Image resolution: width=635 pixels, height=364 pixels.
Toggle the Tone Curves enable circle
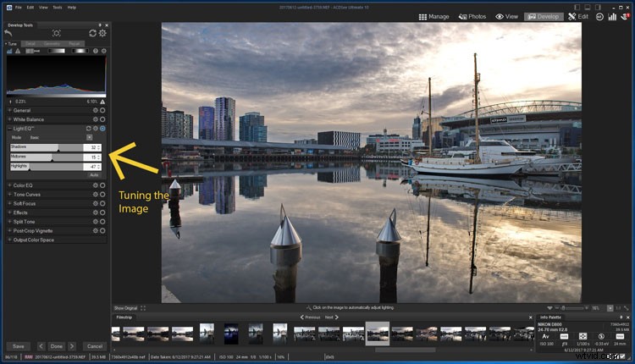[x=102, y=195]
